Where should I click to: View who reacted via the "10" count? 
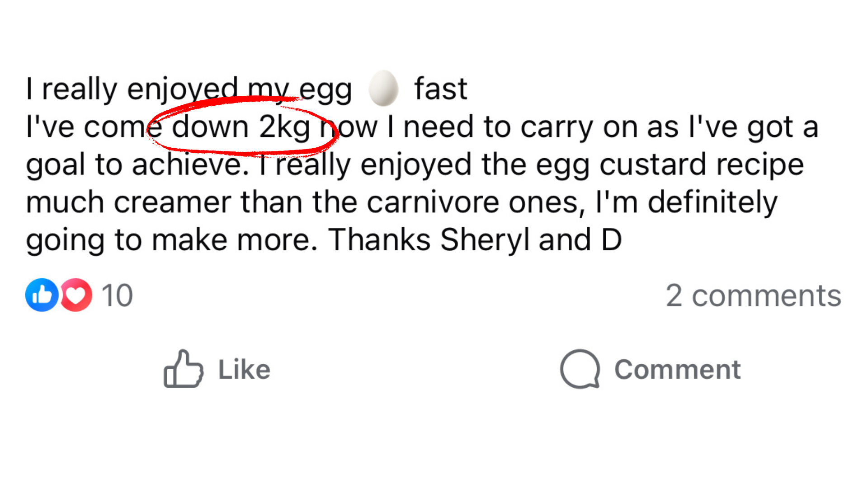(x=117, y=296)
